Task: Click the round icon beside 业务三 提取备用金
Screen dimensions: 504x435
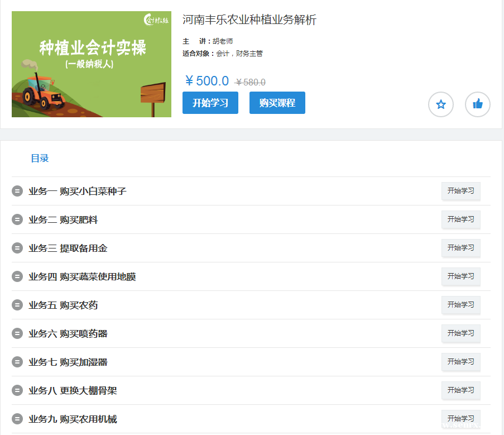Action: pos(17,248)
